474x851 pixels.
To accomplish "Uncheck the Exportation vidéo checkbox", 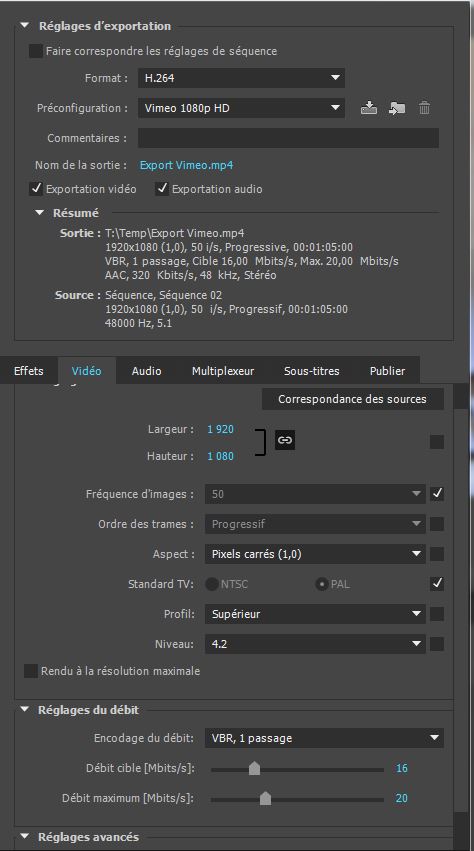I will [36, 189].
